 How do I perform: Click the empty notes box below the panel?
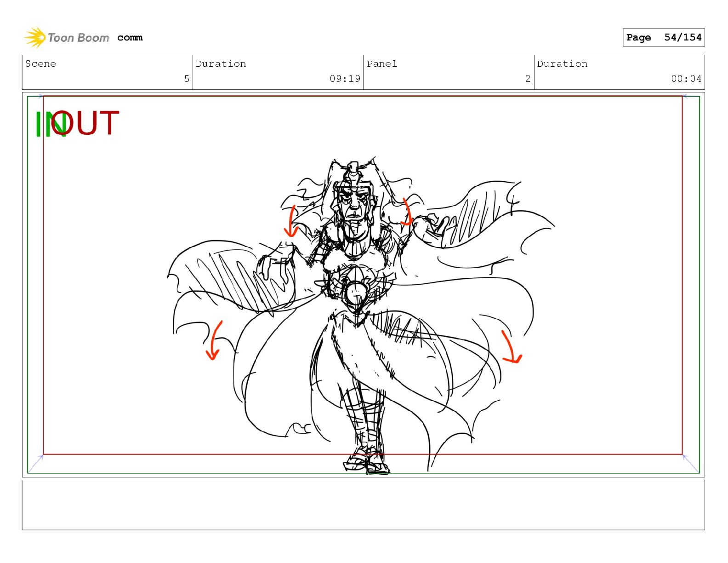pyautogui.click(x=363, y=505)
